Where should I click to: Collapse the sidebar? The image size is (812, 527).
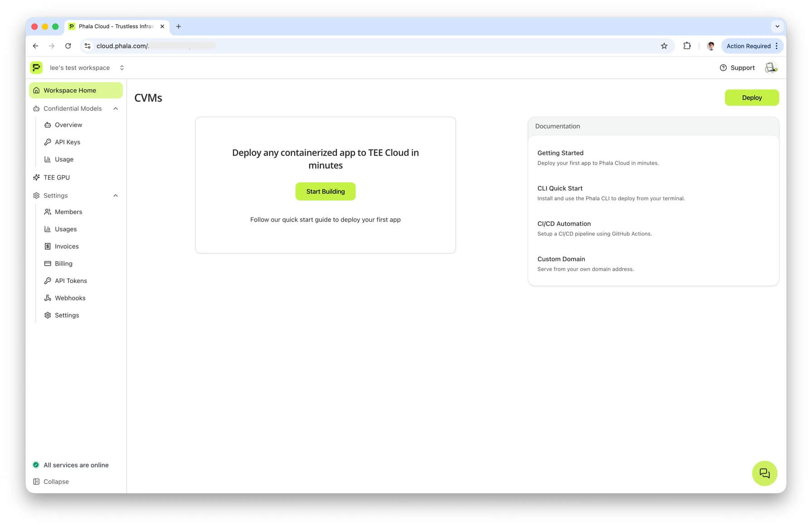51,481
